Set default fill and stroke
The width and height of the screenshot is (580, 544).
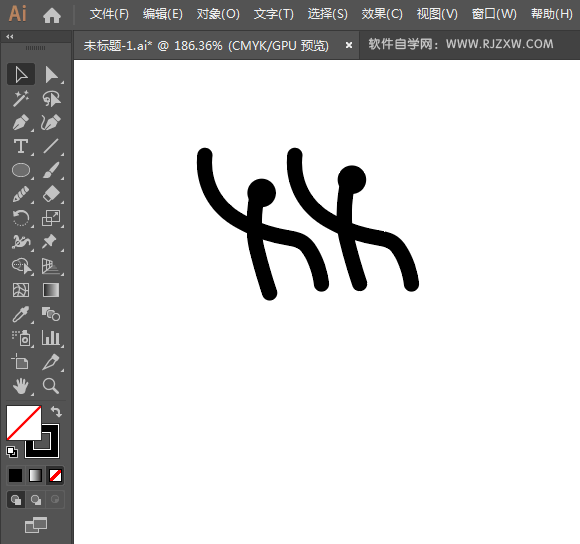(12, 452)
